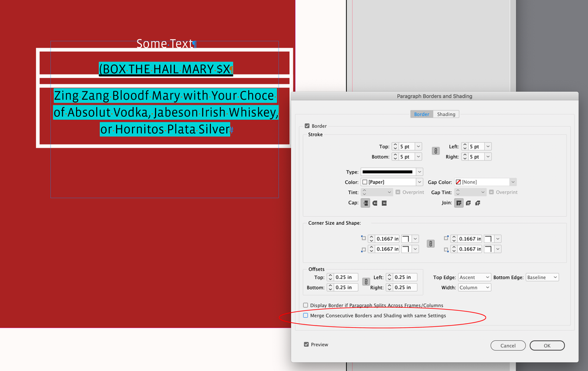
Task: Click the Cancel button
Action: [x=508, y=346]
